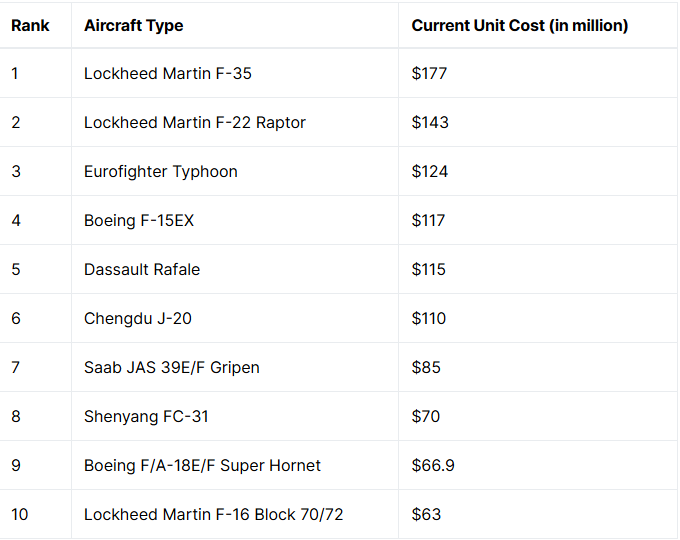The image size is (680, 540).
Task: Click the Current Unit Cost header
Action: coord(519,25)
